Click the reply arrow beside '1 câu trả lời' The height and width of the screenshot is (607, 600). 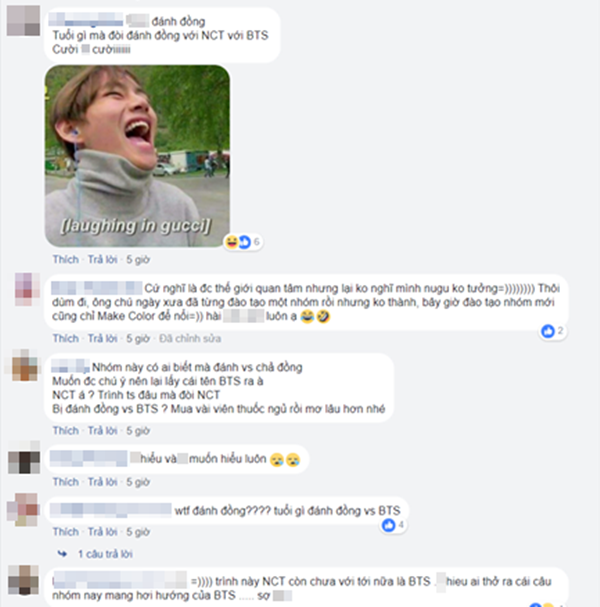click(x=62, y=554)
